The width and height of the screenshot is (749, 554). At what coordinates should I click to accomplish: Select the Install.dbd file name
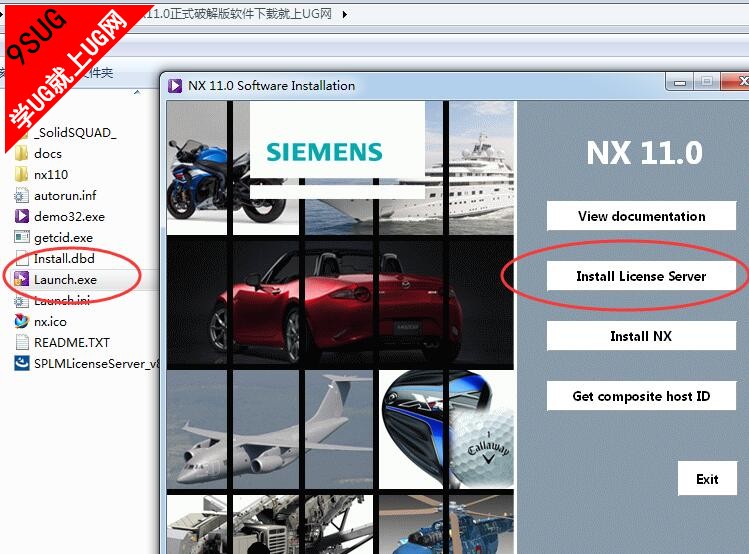64,258
